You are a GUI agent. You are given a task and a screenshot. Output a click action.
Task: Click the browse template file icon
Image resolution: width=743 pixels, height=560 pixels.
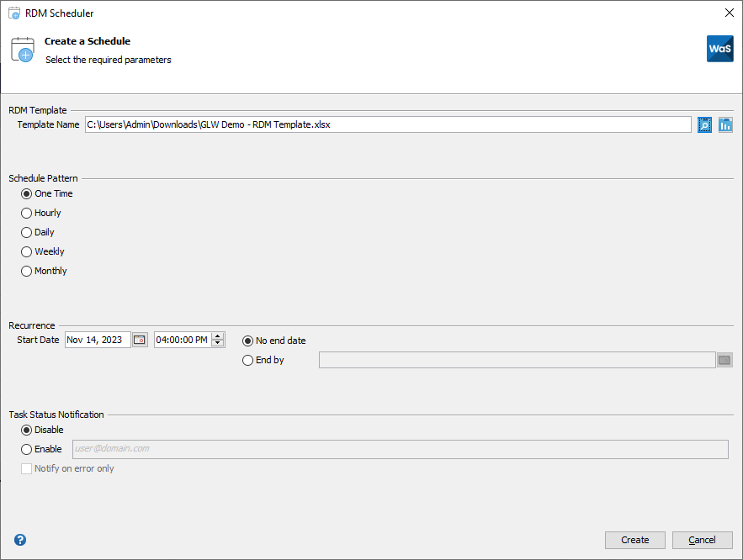coord(705,124)
